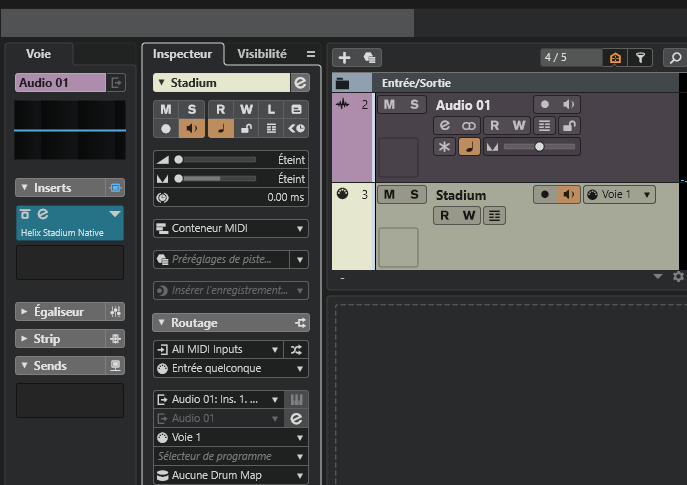Viewport: 687px width, 485px height.
Task: Toggle Stadium track monitor speaker button
Action: pos(568,195)
